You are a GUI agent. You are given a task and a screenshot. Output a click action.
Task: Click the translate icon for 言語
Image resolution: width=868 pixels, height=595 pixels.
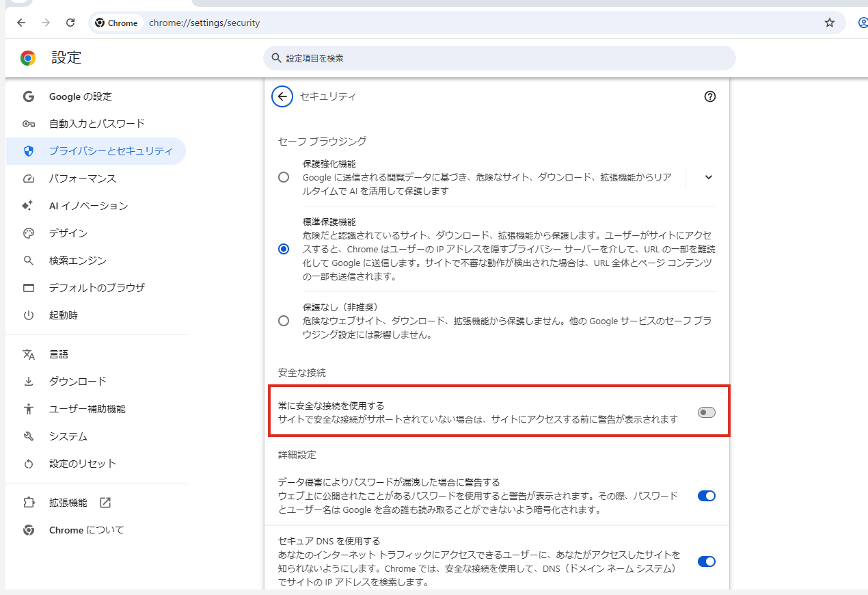pyautogui.click(x=28, y=354)
